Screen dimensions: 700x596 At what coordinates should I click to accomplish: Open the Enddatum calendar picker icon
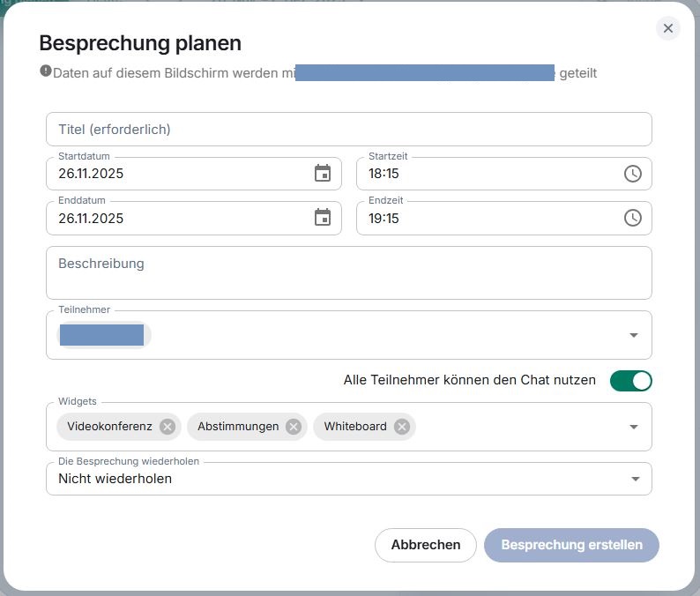click(x=323, y=218)
